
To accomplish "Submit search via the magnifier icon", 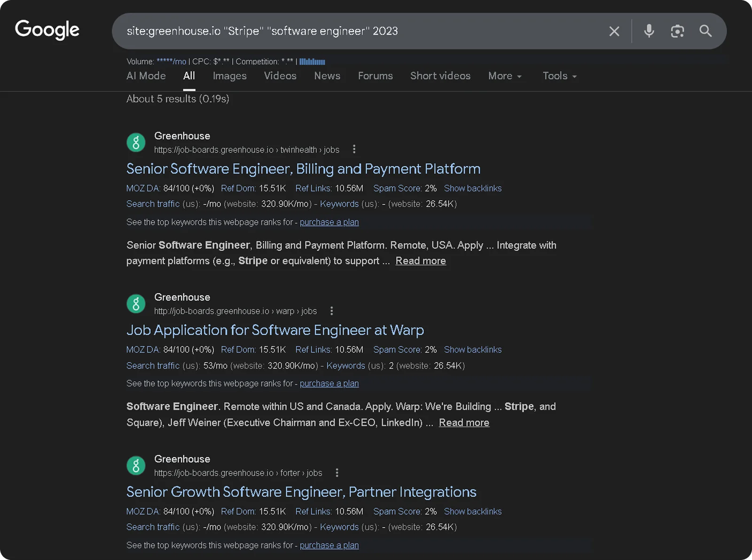I will [x=705, y=31].
